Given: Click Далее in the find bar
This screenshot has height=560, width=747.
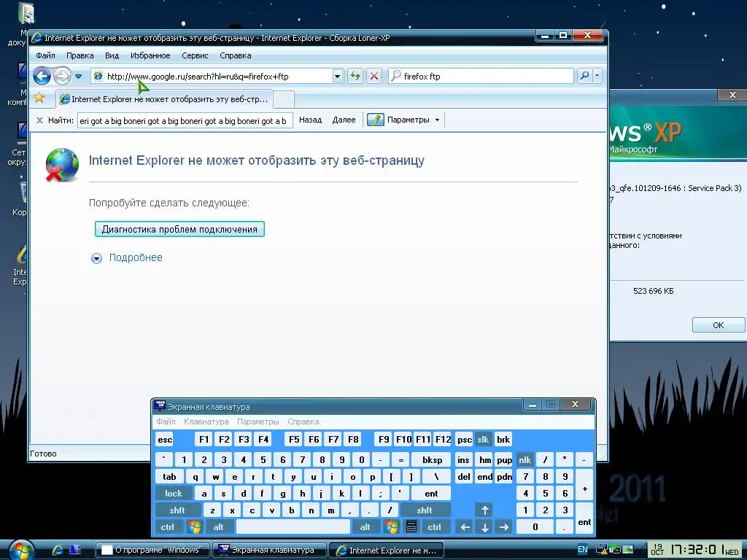Looking at the screenshot, I should 344,120.
